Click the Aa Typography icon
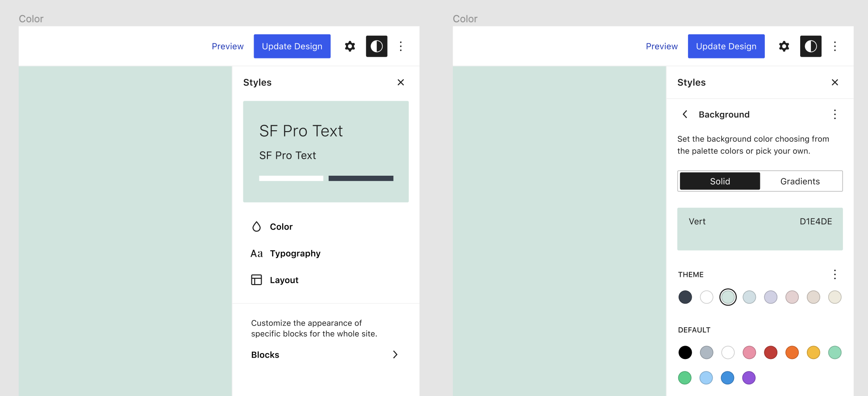This screenshot has width=868, height=396. tap(256, 254)
